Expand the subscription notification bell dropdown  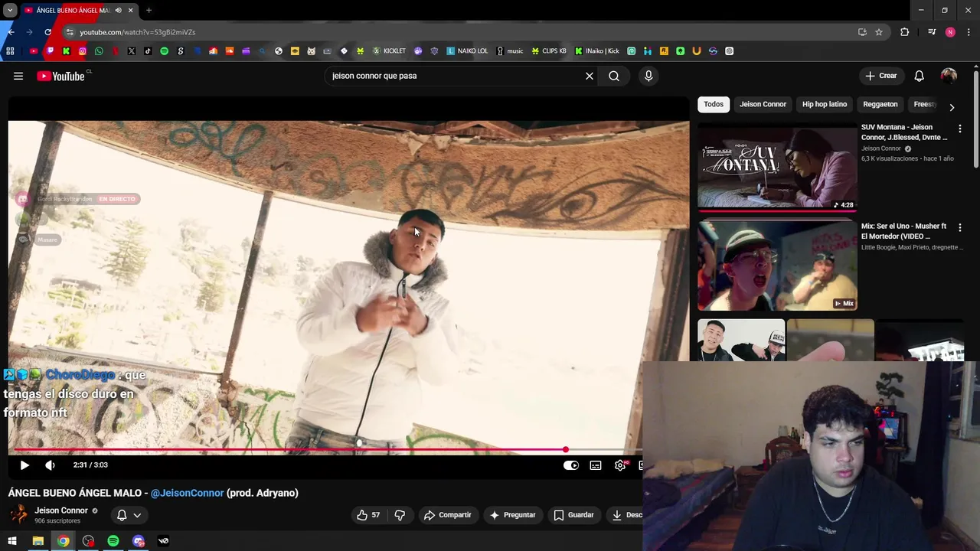click(128, 515)
